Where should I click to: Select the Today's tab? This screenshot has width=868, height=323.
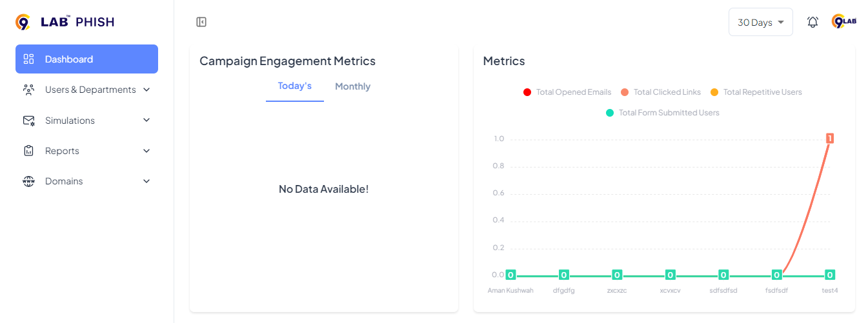[295, 86]
